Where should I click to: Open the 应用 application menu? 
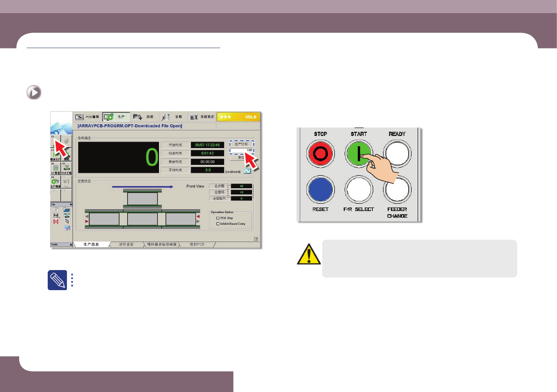pyautogui.click(x=144, y=117)
